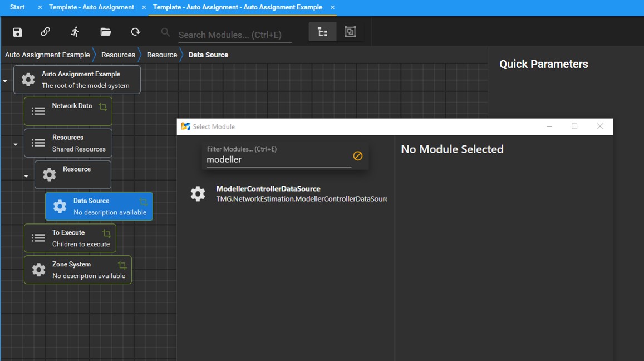The image size is (644, 361).
Task: Toggle the tree view layout button
Action: (x=322, y=32)
